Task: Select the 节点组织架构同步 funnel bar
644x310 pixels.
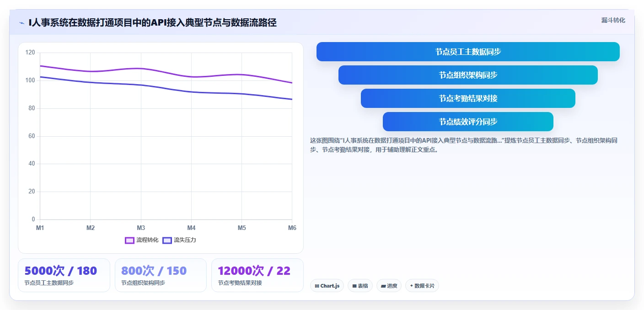Action: coord(468,75)
